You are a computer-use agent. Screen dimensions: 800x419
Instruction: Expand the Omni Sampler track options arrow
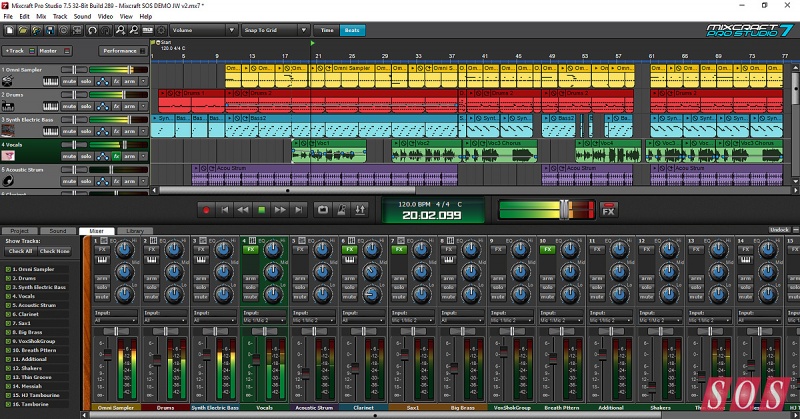pyautogui.click(x=143, y=81)
